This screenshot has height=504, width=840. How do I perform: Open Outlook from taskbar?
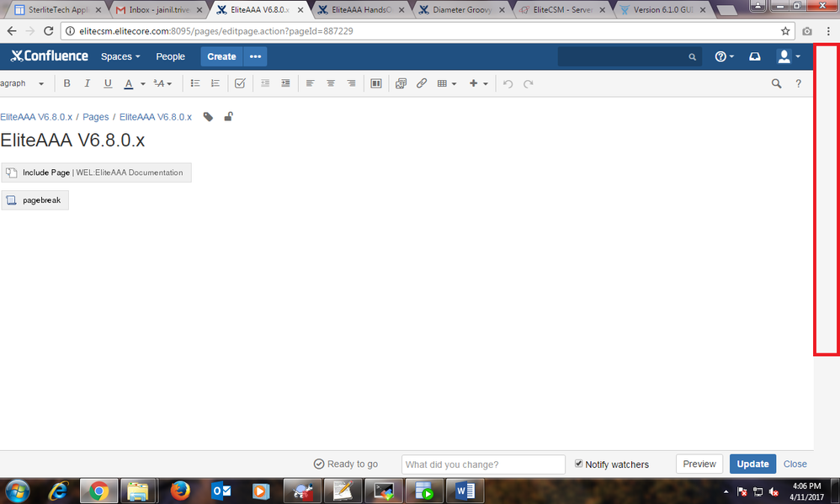tap(221, 491)
